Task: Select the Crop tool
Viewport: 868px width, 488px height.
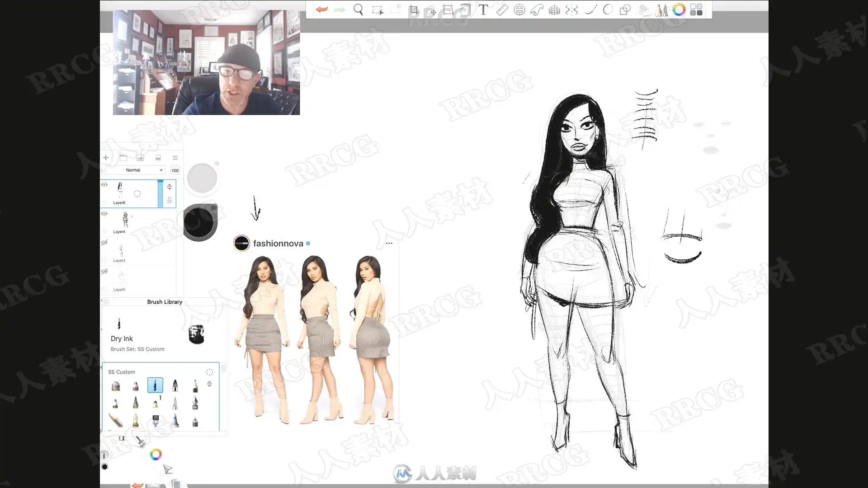Action: 413,9
